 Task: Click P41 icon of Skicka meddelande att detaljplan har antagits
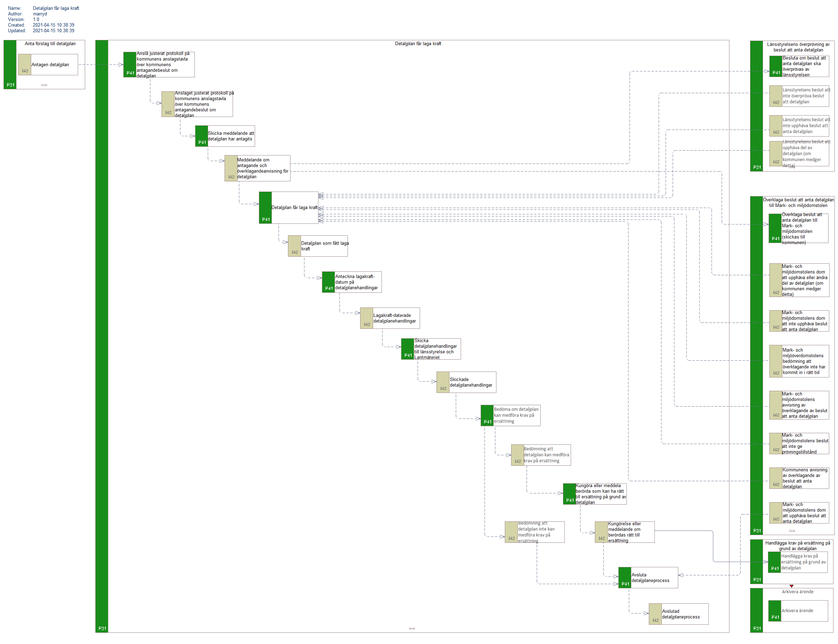(x=202, y=136)
